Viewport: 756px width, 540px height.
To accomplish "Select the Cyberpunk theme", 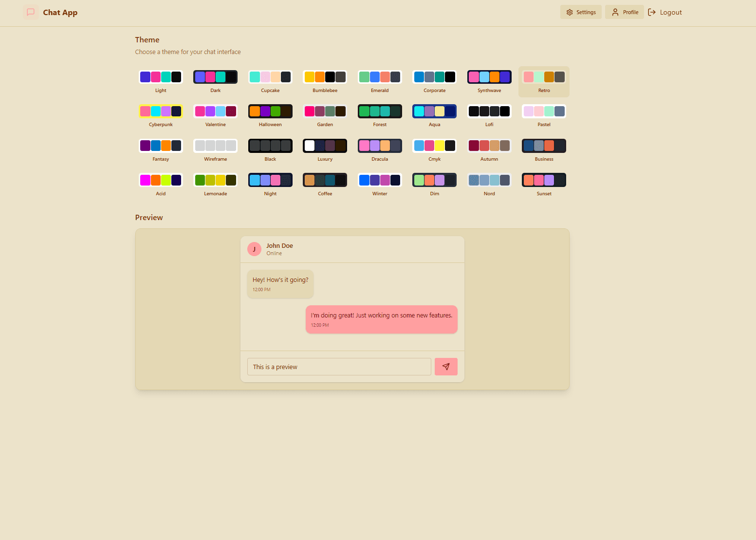I will [161, 115].
